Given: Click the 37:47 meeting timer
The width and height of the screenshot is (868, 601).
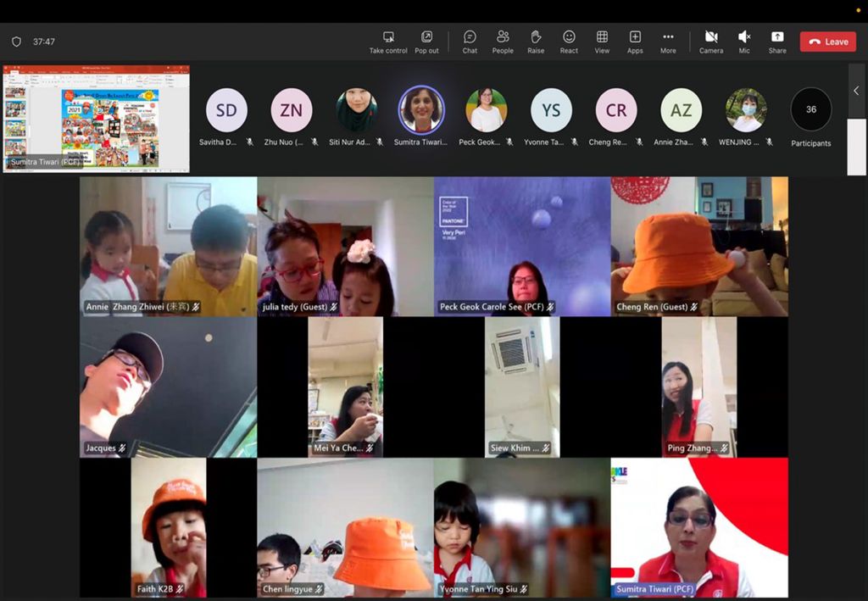Looking at the screenshot, I should click(x=44, y=42).
